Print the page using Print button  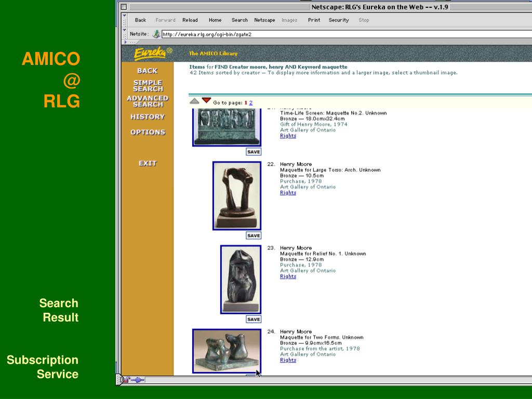click(314, 20)
